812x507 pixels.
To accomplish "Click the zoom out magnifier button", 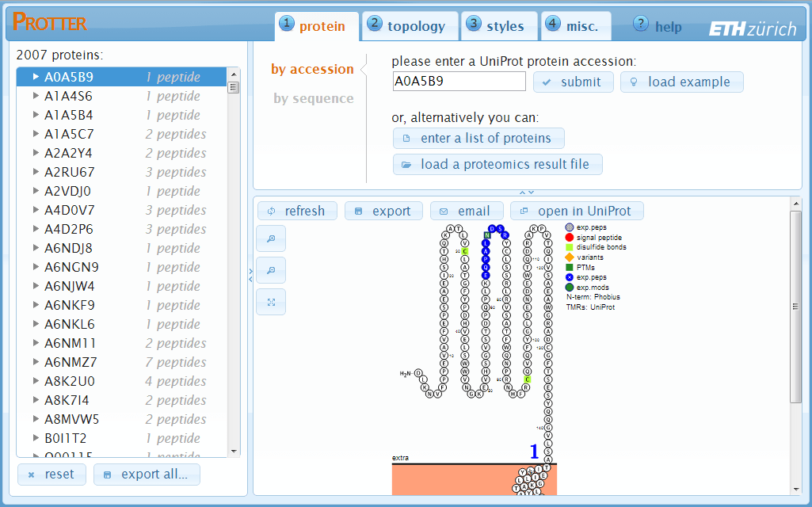I will pyautogui.click(x=271, y=270).
